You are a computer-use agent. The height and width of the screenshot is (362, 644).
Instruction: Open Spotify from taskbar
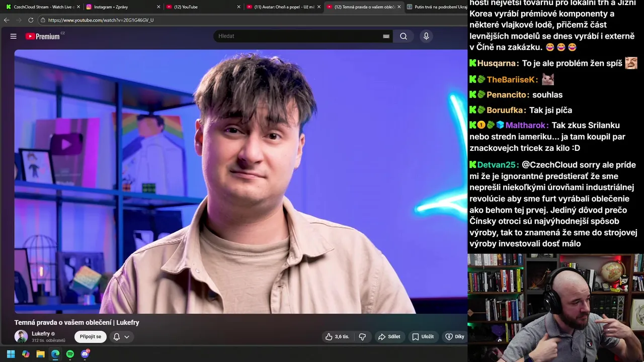70,354
